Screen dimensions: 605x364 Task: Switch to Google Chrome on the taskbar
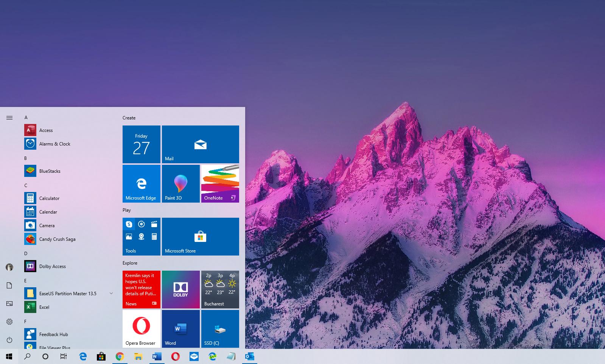[120, 356]
